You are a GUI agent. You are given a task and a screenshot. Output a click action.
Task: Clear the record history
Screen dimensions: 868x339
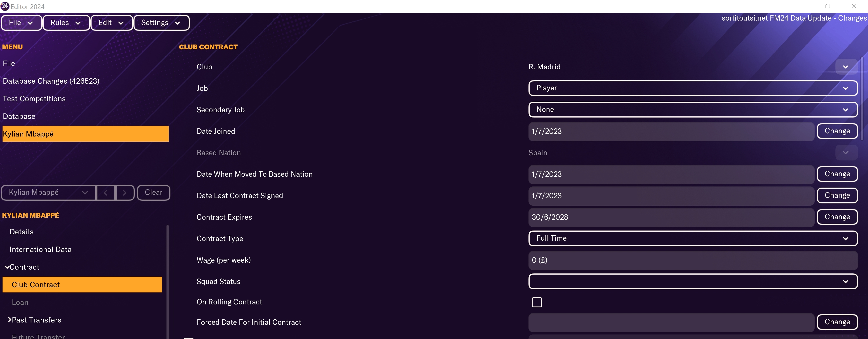(154, 192)
